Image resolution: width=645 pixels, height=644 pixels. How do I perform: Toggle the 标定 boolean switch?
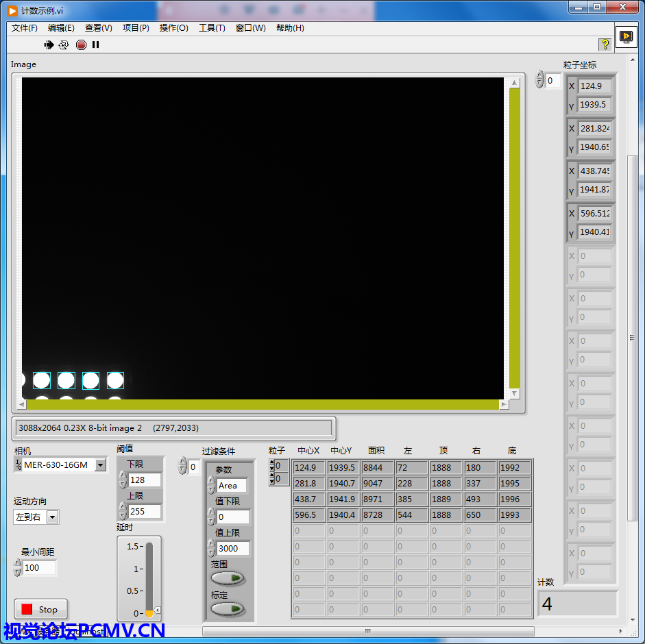click(228, 608)
